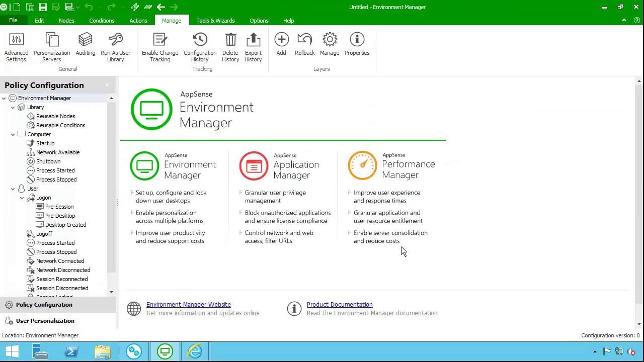Open layer Properties
Screen dimensions: 644x362
[357, 44]
